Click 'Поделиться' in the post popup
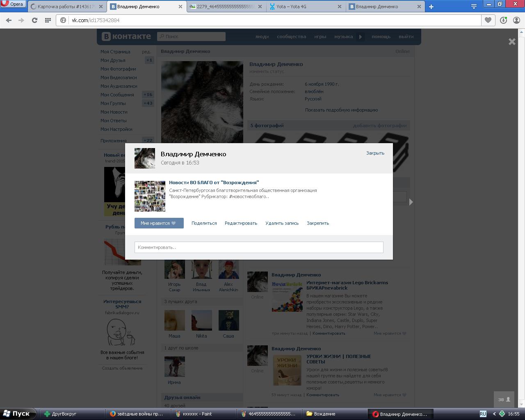The width and height of the screenshot is (525, 420). tap(204, 223)
